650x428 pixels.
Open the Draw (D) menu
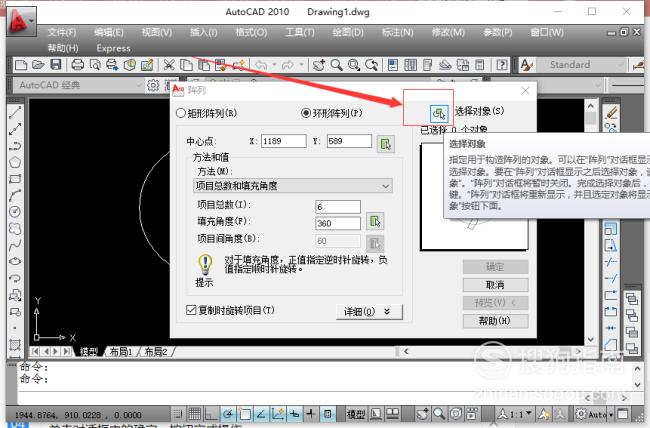coord(347,32)
